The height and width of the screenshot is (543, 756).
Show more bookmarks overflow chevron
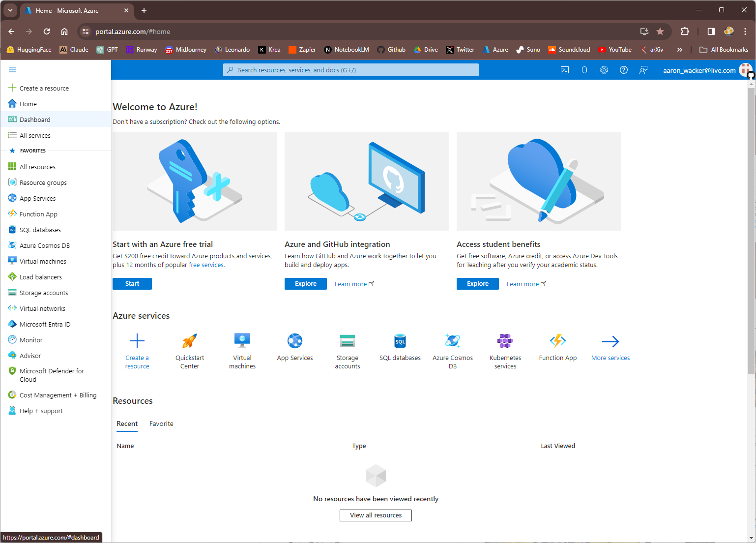tap(680, 50)
